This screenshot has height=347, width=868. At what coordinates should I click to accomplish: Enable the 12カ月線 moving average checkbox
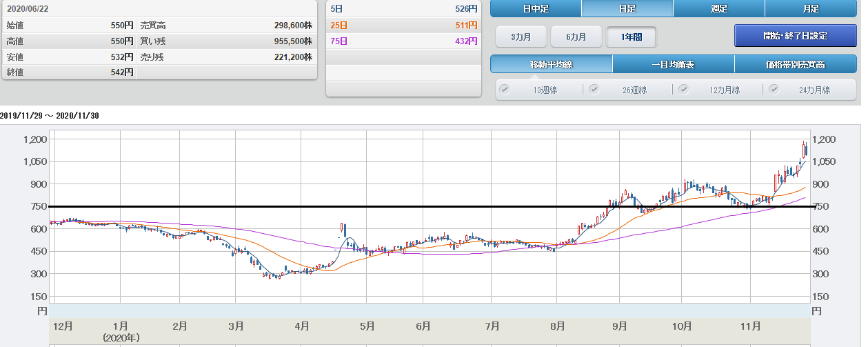pos(684,90)
